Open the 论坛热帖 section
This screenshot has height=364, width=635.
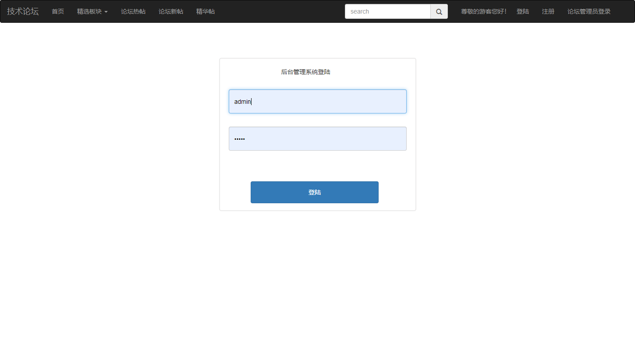tap(133, 11)
